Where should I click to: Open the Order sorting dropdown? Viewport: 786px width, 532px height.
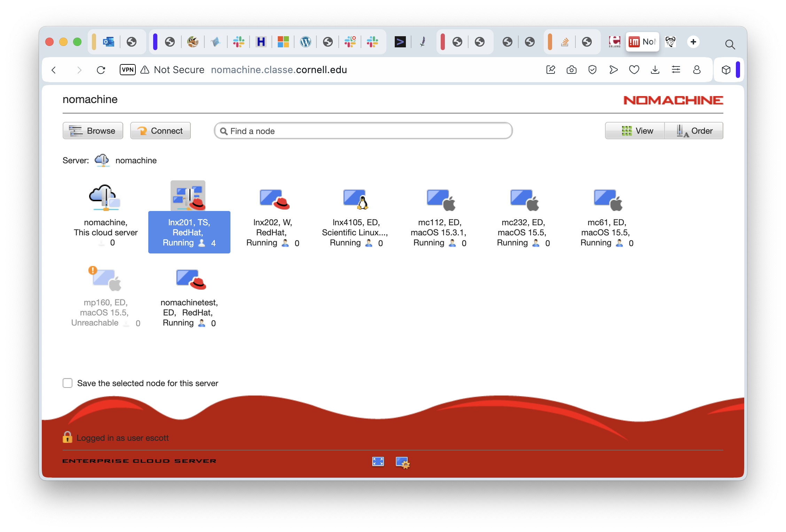tap(694, 131)
